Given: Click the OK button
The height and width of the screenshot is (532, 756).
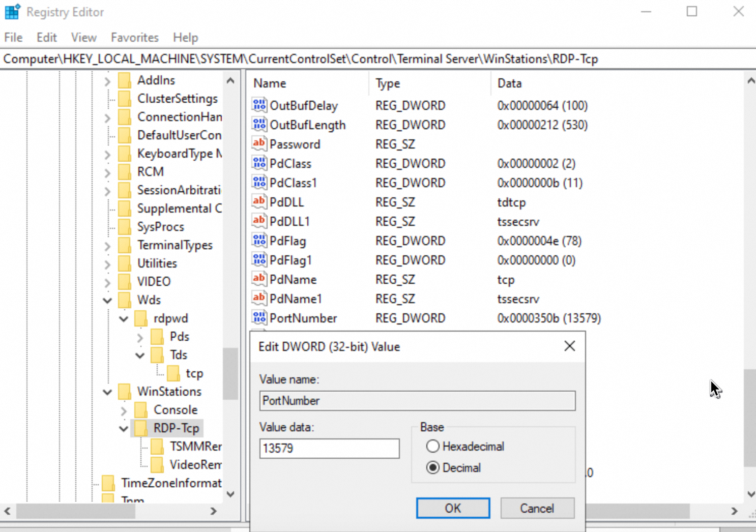Looking at the screenshot, I should tap(452, 508).
